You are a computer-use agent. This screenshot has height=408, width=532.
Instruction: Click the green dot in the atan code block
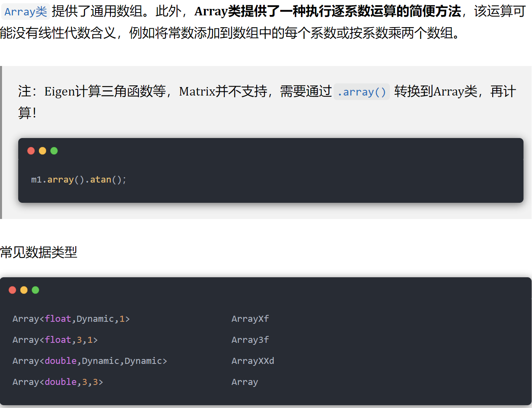(x=54, y=151)
